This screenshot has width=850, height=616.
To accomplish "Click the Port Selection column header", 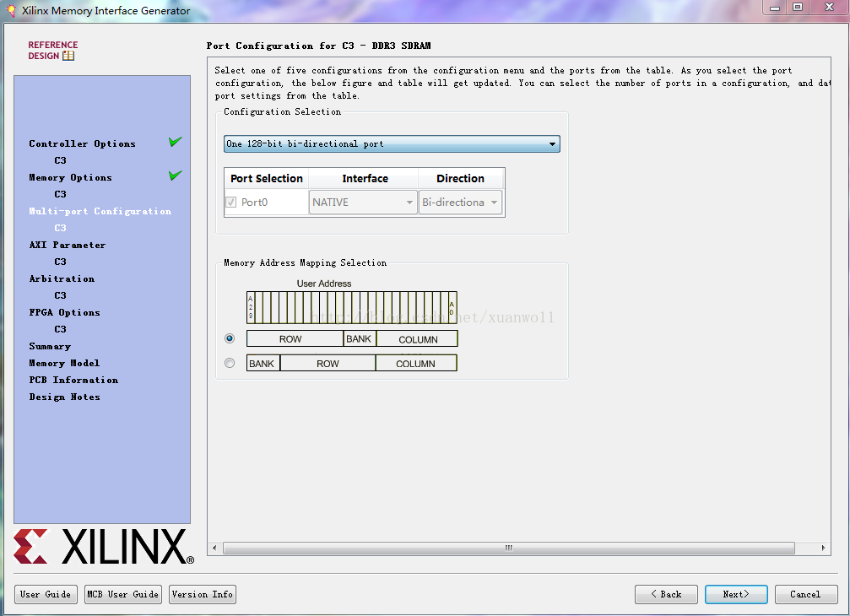I will (267, 178).
